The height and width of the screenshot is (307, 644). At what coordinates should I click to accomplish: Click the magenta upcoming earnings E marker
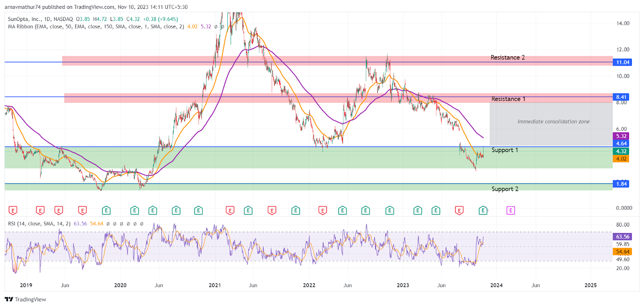tap(511, 210)
